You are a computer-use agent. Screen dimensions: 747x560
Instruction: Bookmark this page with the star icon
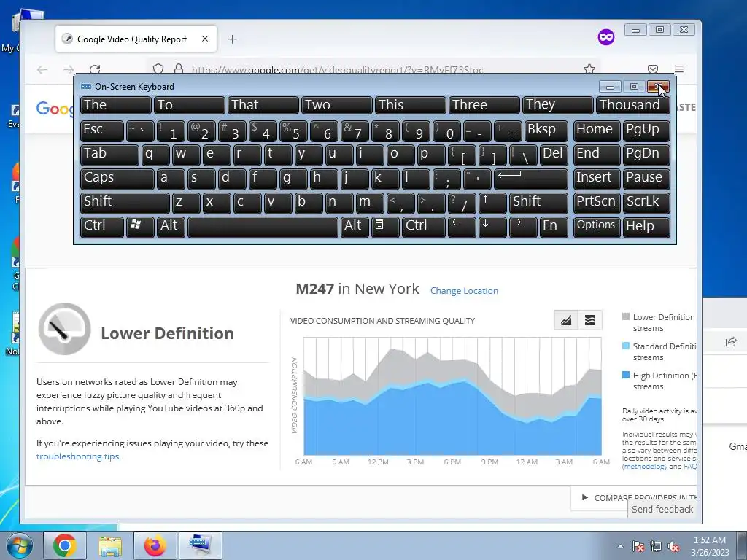coord(589,69)
